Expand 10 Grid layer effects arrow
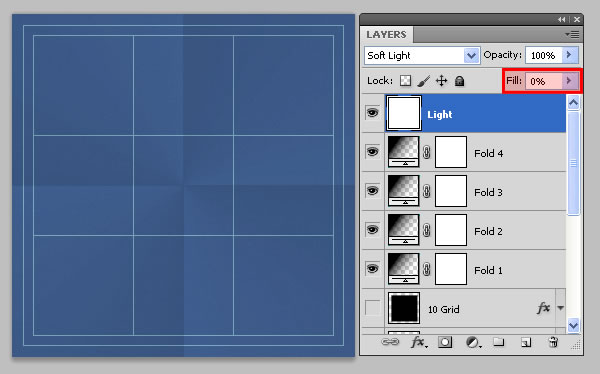Viewport: 600px width, 374px height. (561, 308)
